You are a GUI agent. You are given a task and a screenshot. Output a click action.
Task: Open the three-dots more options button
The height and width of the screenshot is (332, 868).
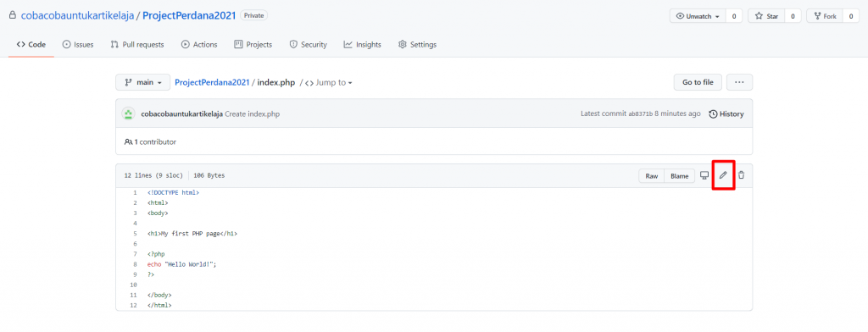739,82
